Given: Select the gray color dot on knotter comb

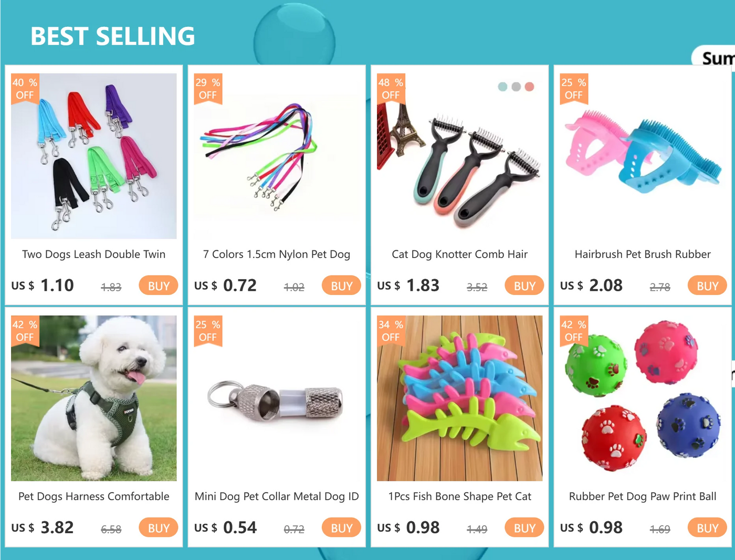Looking at the screenshot, I should point(516,87).
